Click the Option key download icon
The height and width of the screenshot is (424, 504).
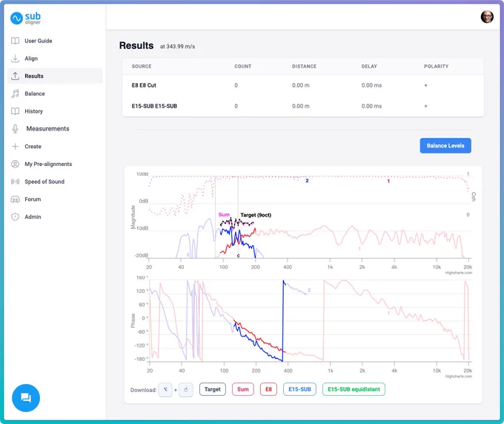[x=165, y=390]
